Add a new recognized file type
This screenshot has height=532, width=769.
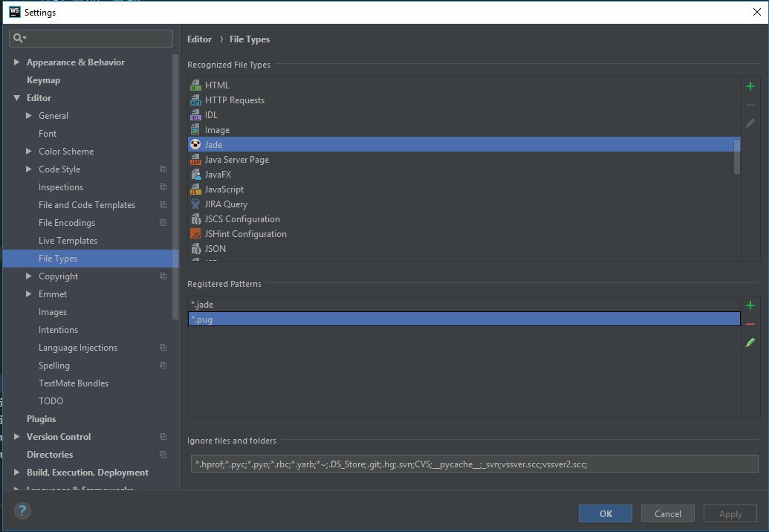(750, 86)
